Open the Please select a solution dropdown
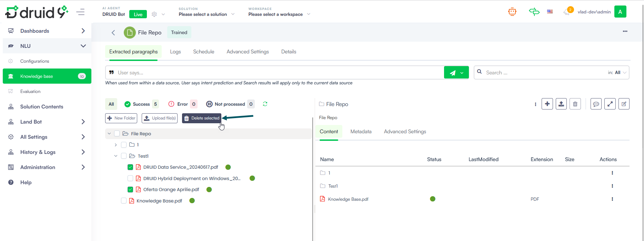 coord(206,14)
